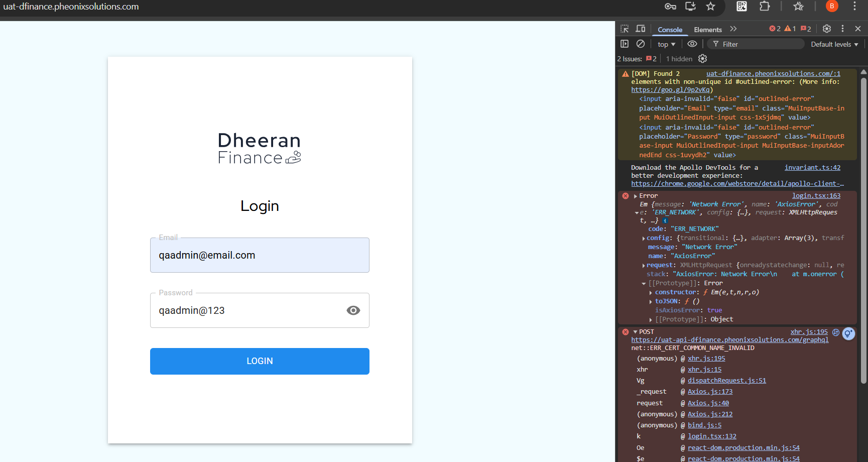Viewport: 868px width, 462px height.
Task: Select the Console tab
Action: coord(670,30)
